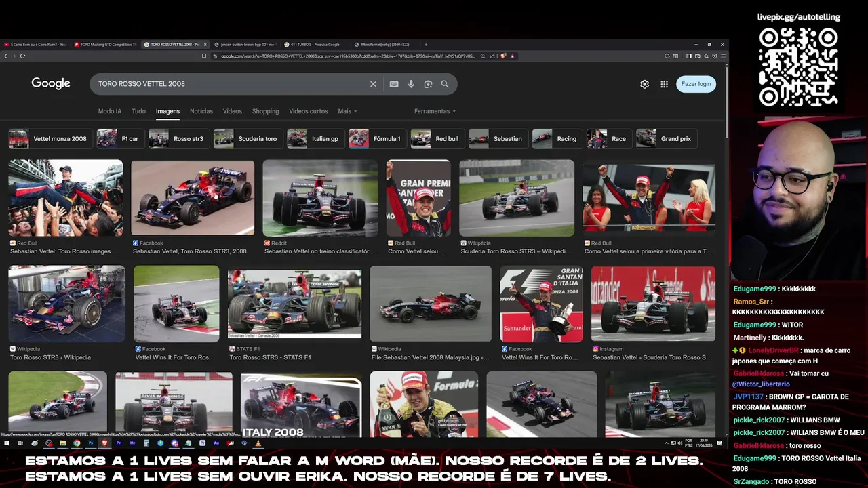
Task: Click the 'Como Vettel selou a primeira vitória' caption
Action: point(648,251)
